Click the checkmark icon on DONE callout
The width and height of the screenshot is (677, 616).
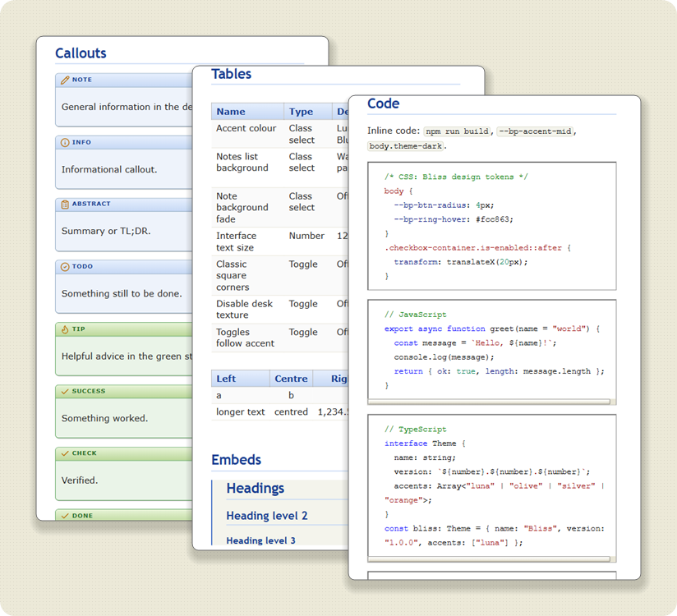(65, 516)
